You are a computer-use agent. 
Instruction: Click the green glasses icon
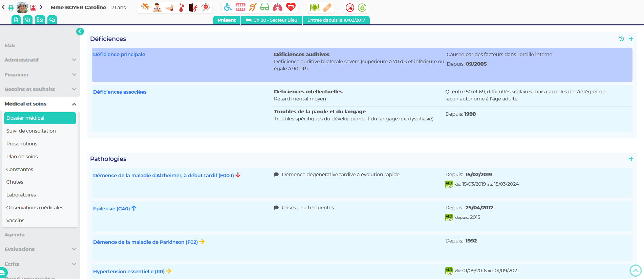tap(265, 7)
